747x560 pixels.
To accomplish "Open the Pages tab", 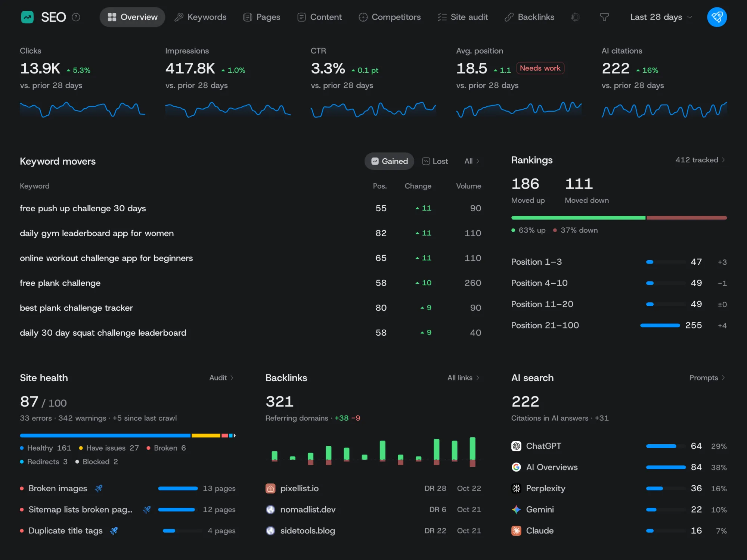I will click(261, 17).
